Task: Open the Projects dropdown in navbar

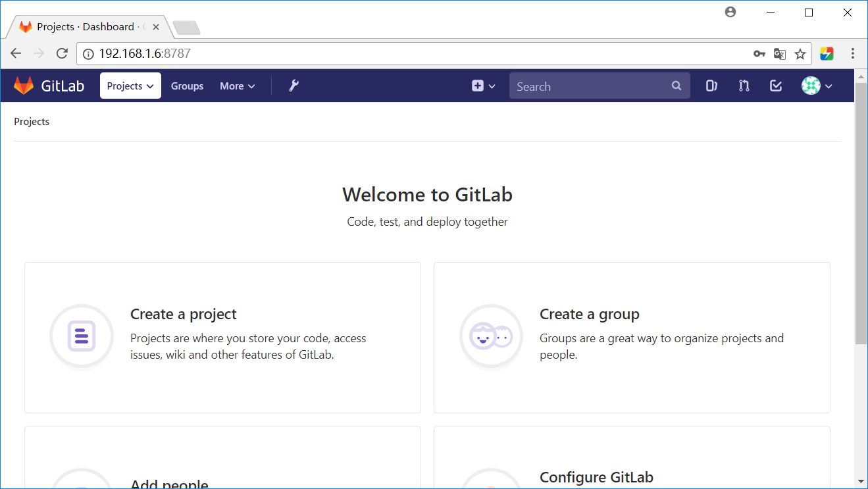Action: (130, 86)
